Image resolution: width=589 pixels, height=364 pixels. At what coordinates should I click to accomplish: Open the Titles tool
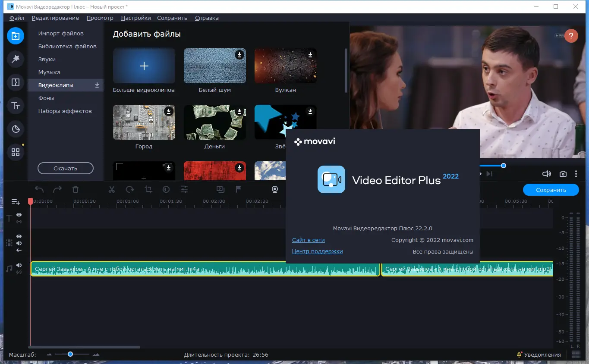coord(16,106)
